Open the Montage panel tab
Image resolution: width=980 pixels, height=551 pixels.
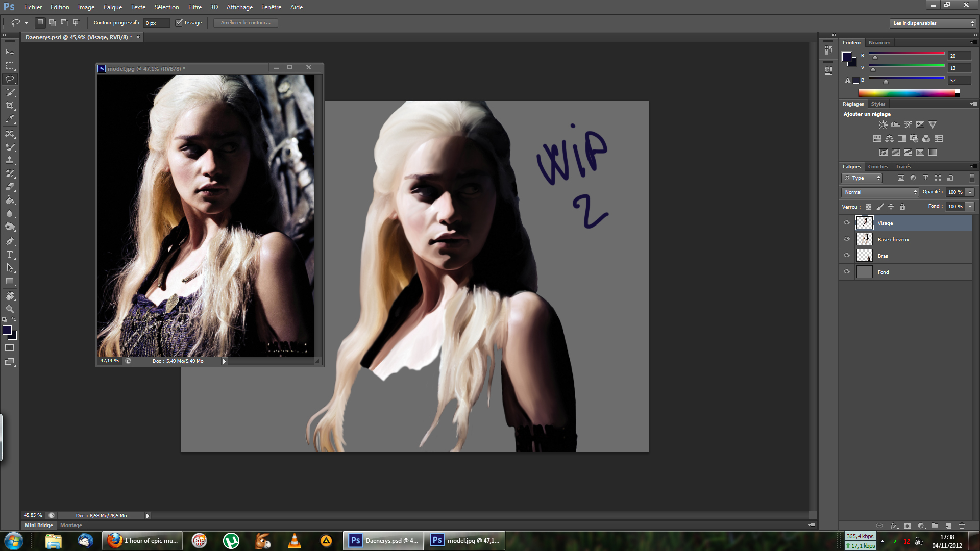click(x=71, y=525)
